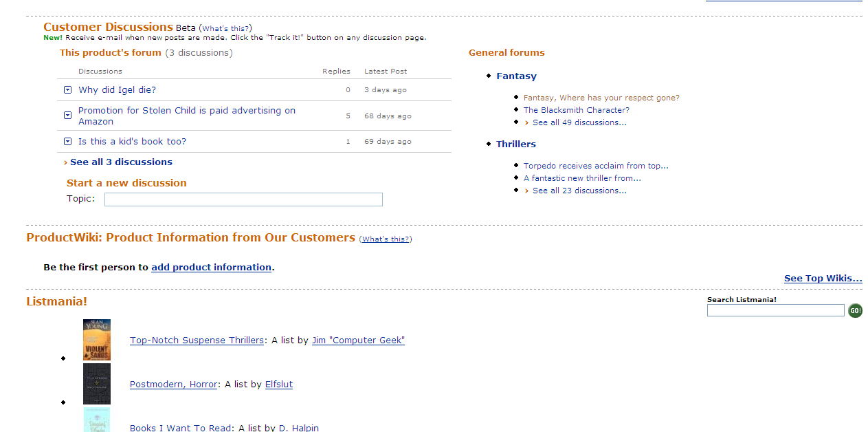
Task: Visit Jim "Computer Geek" profile link
Action: click(x=358, y=341)
